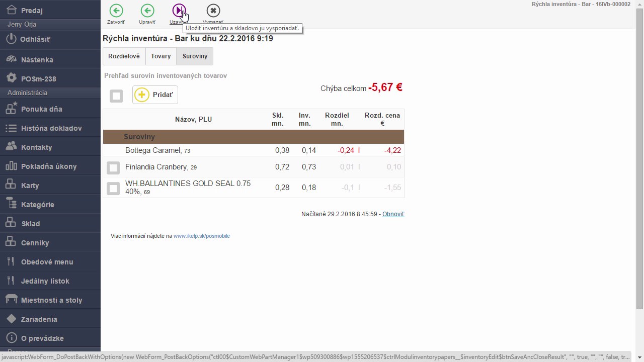Click the Rozd. cena € column header
Image resolution: width=644 pixels, height=362 pixels.
click(x=382, y=119)
